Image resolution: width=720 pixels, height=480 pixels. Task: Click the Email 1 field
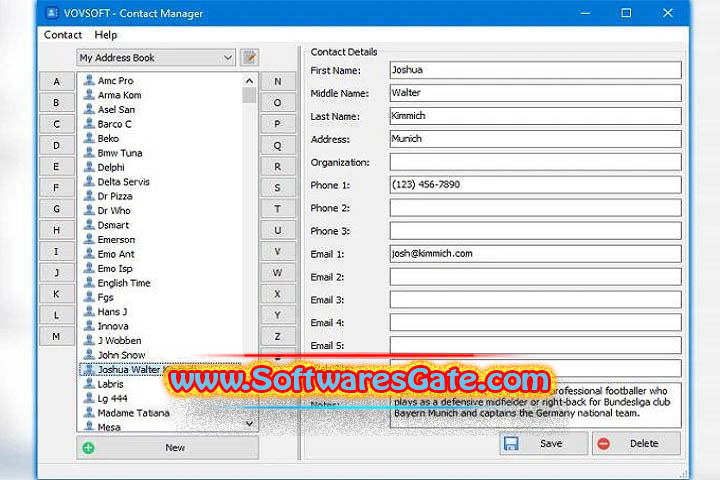(535, 254)
